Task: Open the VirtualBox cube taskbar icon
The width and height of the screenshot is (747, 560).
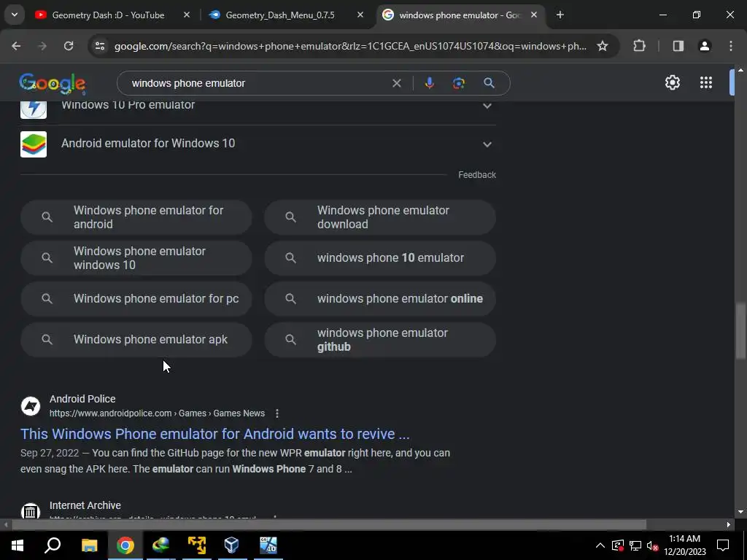Action: coord(231,545)
